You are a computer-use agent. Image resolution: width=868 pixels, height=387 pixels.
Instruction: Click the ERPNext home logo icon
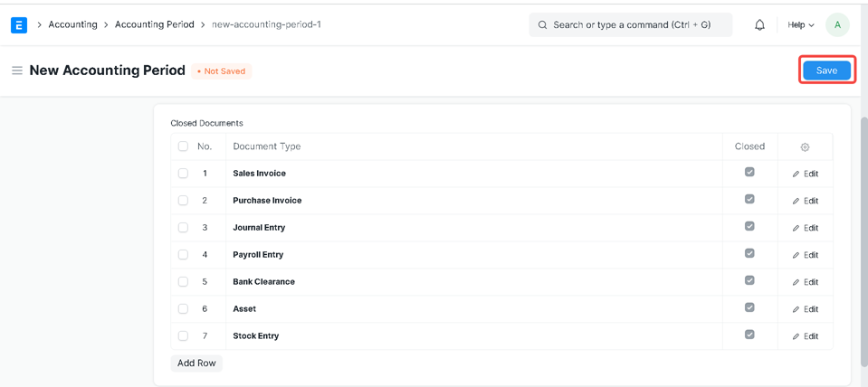coord(19,25)
